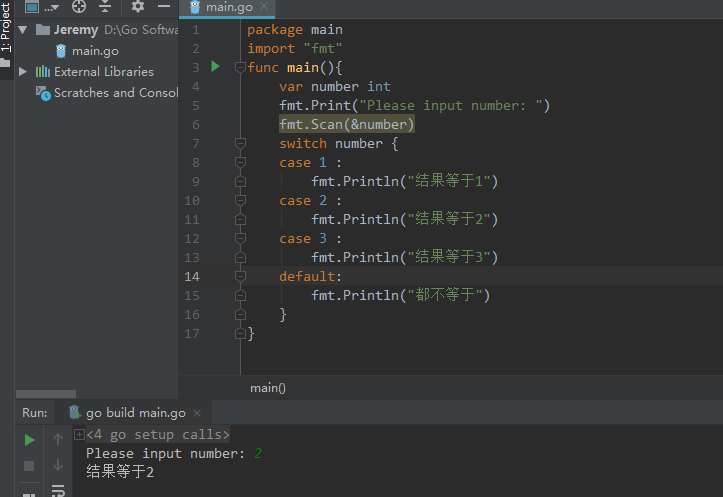Click the "Please input number: " string literal
This screenshot has height=497, width=723.
click(450, 106)
